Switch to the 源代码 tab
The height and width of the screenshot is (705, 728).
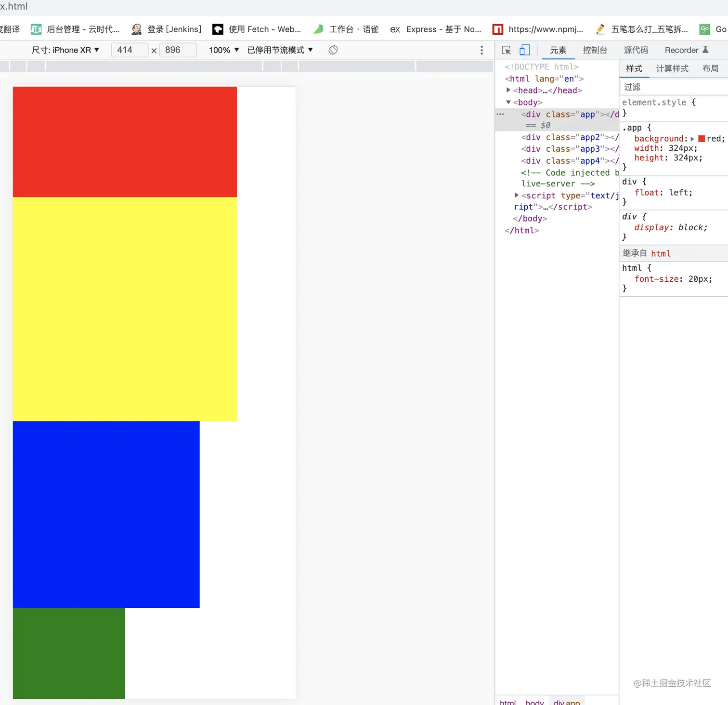click(x=636, y=50)
